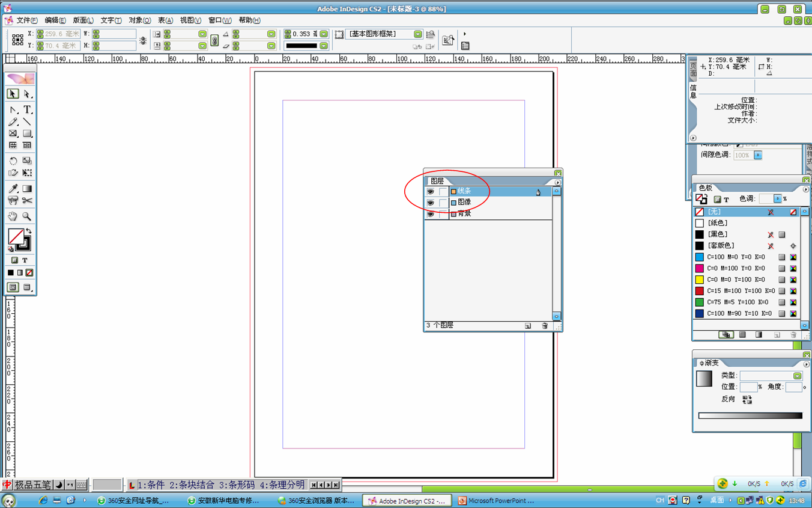The width and height of the screenshot is (812, 508).
Task: Pick the Zoom magnifier tool
Action: [27, 216]
